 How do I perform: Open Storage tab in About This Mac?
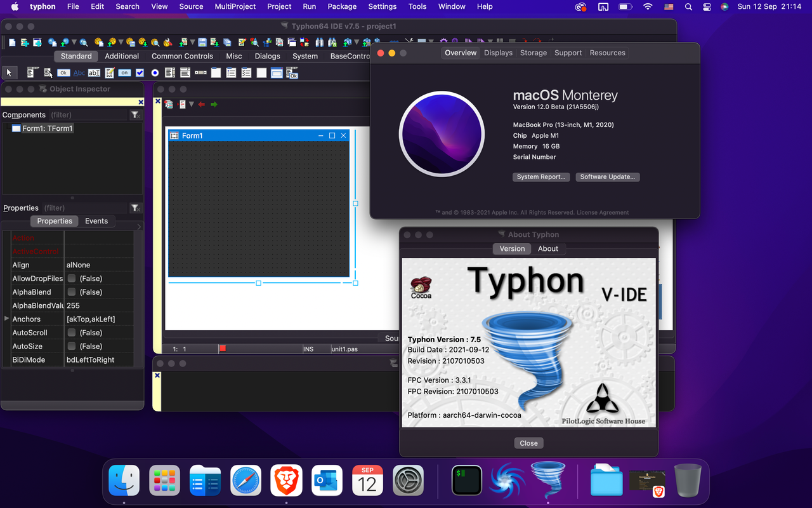pos(533,53)
